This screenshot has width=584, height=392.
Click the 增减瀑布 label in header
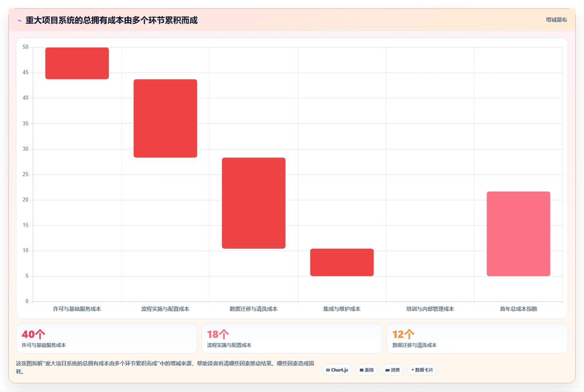(x=556, y=20)
